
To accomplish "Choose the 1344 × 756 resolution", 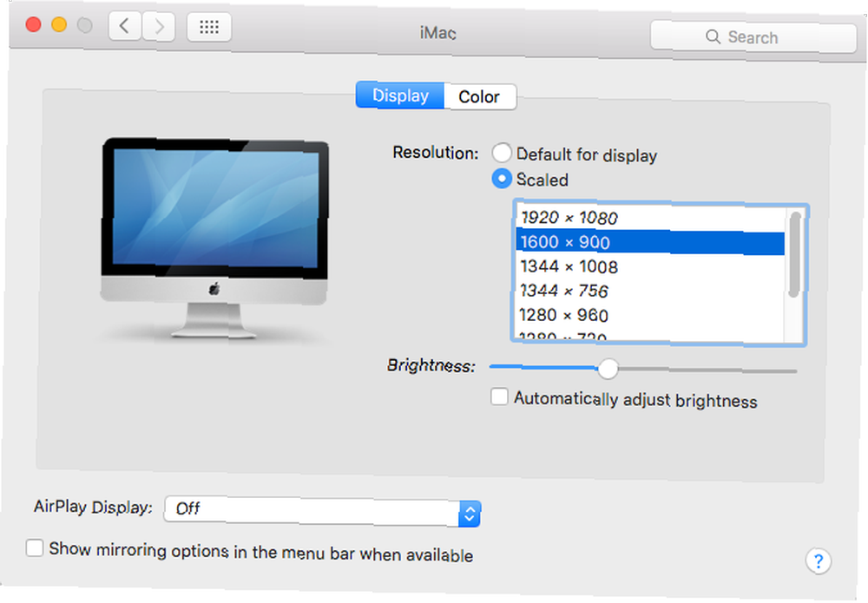I will (650, 291).
